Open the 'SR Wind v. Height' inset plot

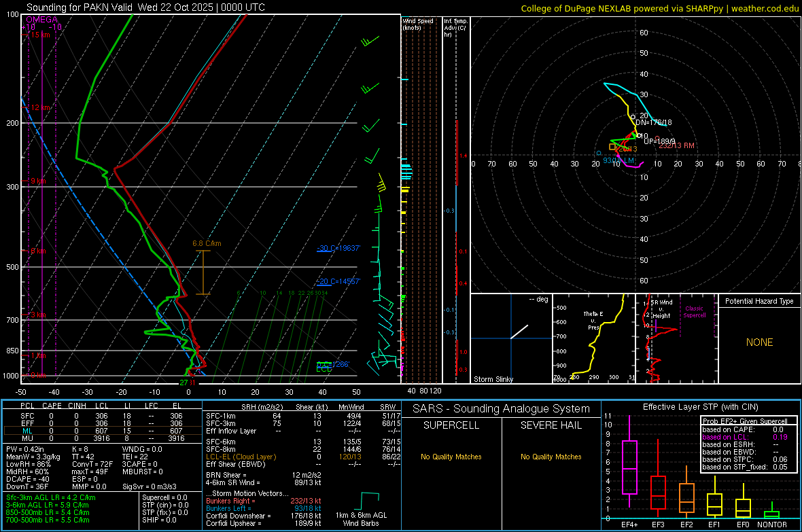(x=676, y=338)
